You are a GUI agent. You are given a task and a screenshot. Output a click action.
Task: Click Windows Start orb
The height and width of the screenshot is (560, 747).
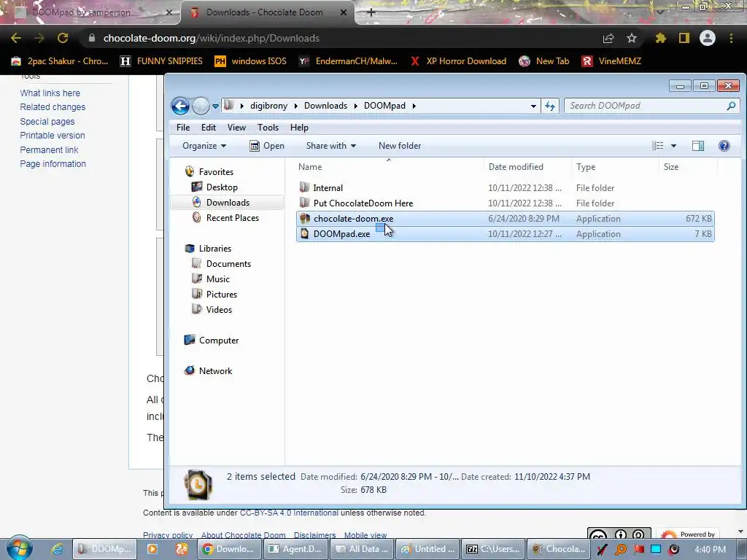coord(20,548)
